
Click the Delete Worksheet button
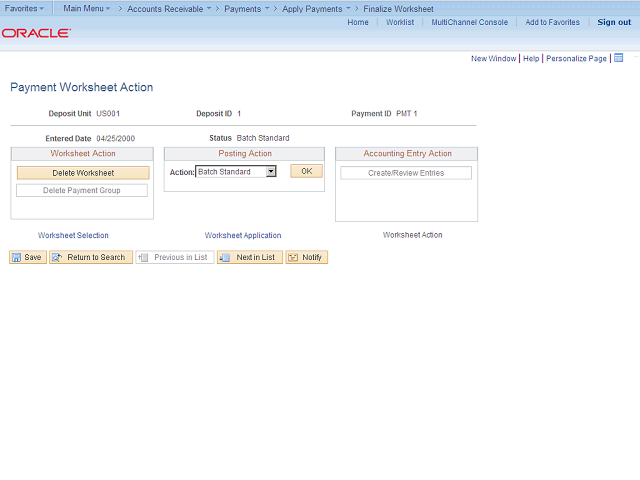(x=83, y=173)
